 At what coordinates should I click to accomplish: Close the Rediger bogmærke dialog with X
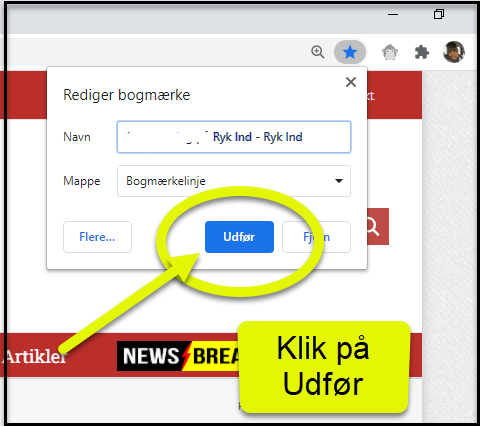click(x=351, y=82)
